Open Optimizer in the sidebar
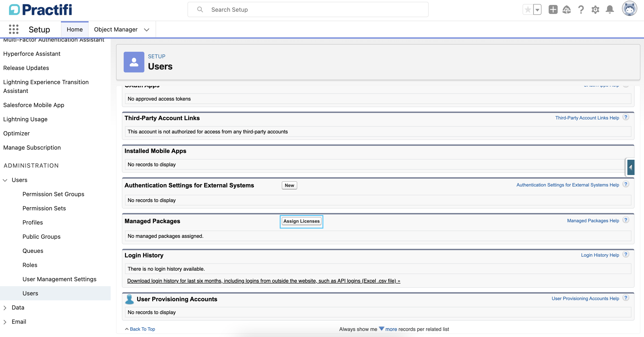The height and width of the screenshot is (337, 644). 16,134
